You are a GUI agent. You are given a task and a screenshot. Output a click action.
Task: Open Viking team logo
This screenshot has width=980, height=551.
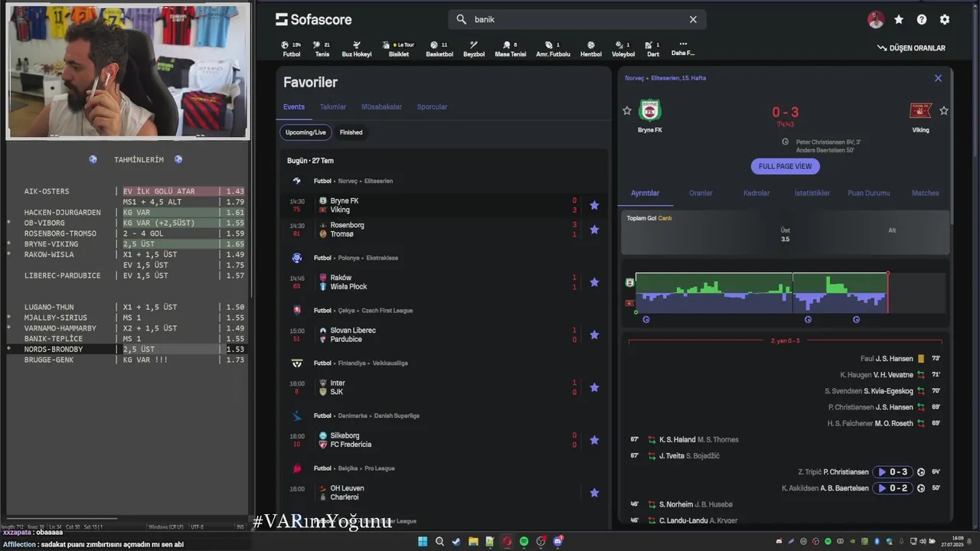(920, 111)
